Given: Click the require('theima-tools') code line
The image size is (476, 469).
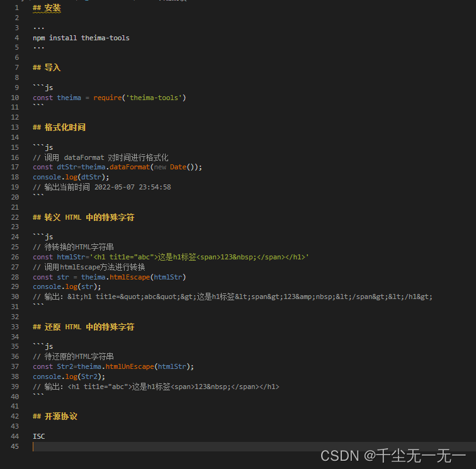Looking at the screenshot, I should pos(110,98).
